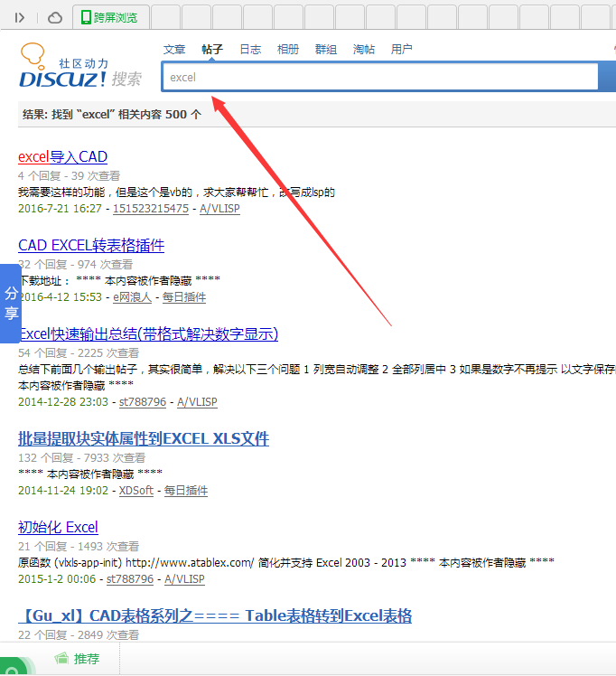Open A/VLISP forum link under excel导入CAD
The width and height of the screenshot is (616, 676).
219,209
